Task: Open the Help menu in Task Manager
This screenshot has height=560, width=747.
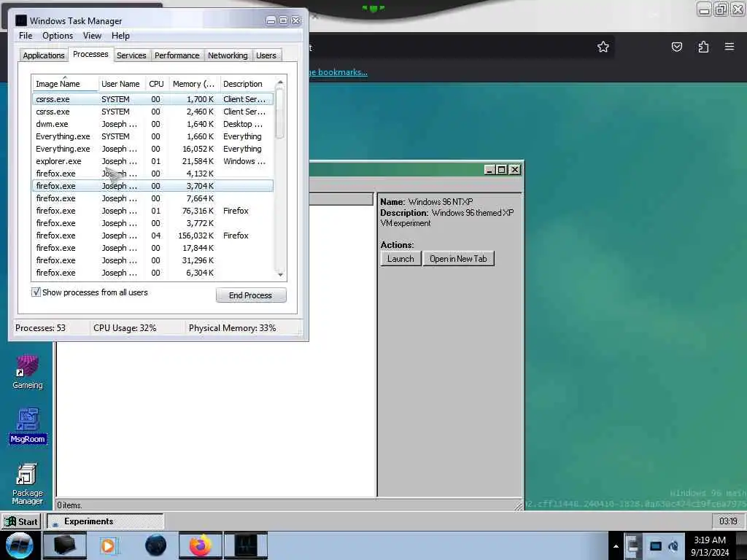Action: coord(120,36)
